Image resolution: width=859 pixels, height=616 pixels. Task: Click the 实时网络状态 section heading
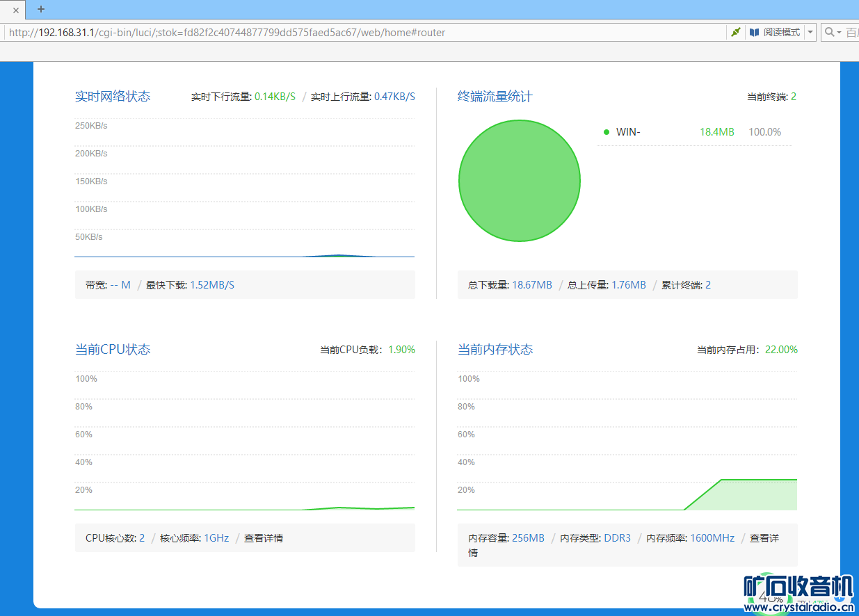[x=113, y=97]
